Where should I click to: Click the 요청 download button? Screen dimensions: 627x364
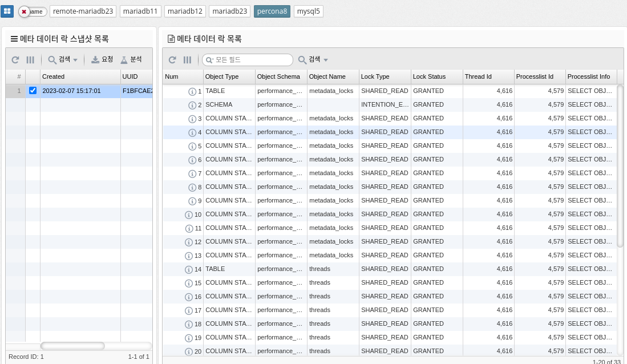(x=103, y=59)
